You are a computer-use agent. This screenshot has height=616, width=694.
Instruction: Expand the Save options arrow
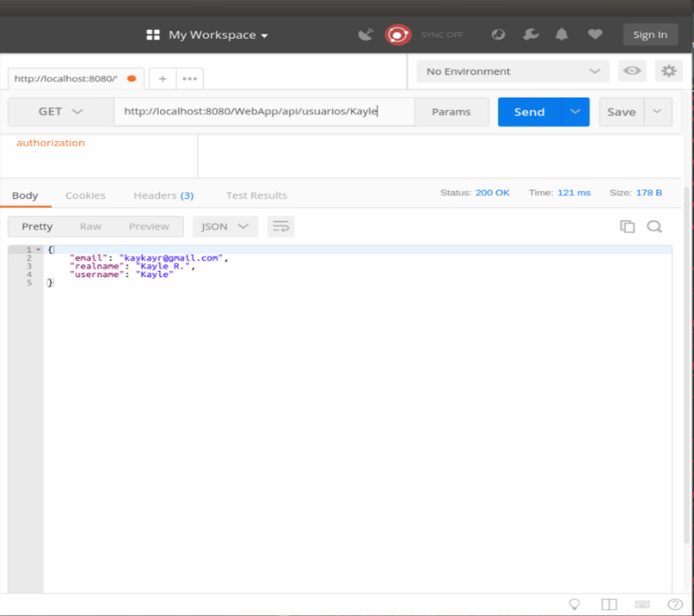tap(657, 112)
